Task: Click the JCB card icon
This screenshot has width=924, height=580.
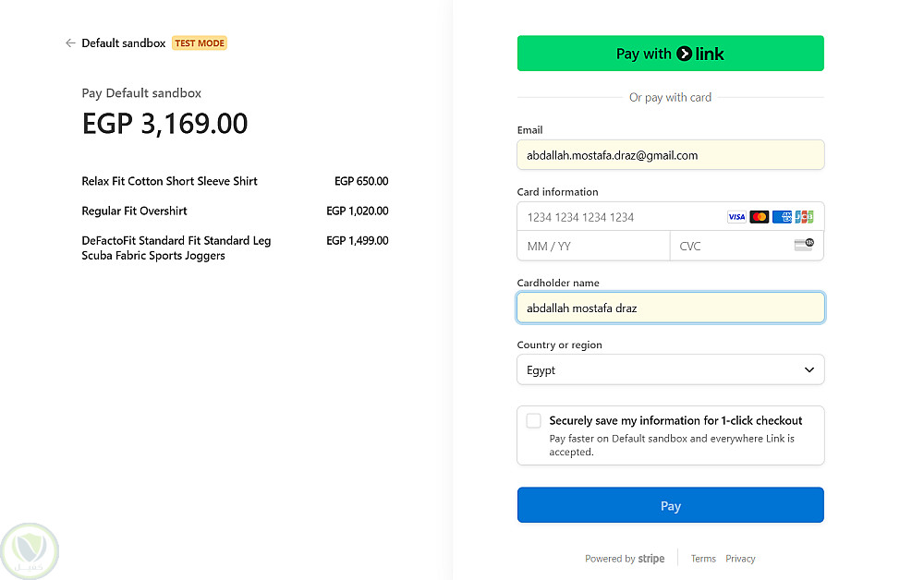Action: [804, 217]
